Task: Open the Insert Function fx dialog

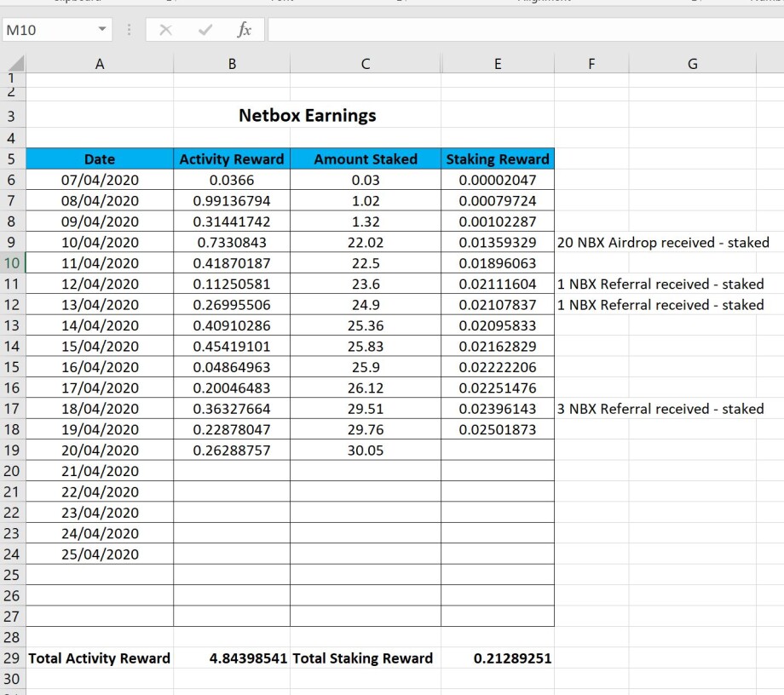Action: [244, 30]
